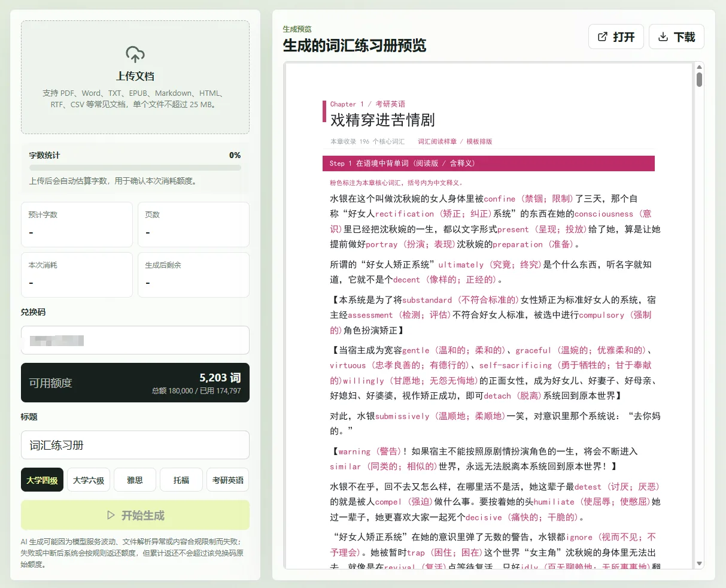Click the 可用额度 balance card
Image resolution: width=726 pixels, height=588 pixels.
point(135,383)
